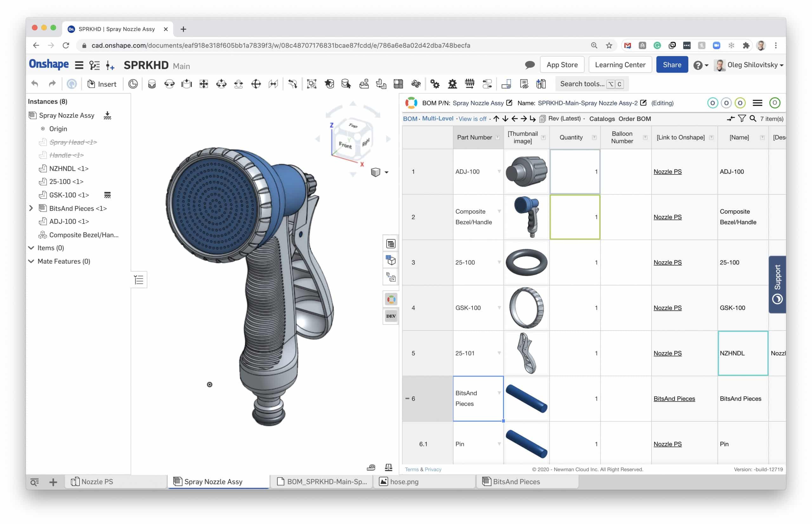Image resolution: width=812 pixels, height=524 pixels.
Task: Open the chat comments bubble icon
Action: (529, 65)
